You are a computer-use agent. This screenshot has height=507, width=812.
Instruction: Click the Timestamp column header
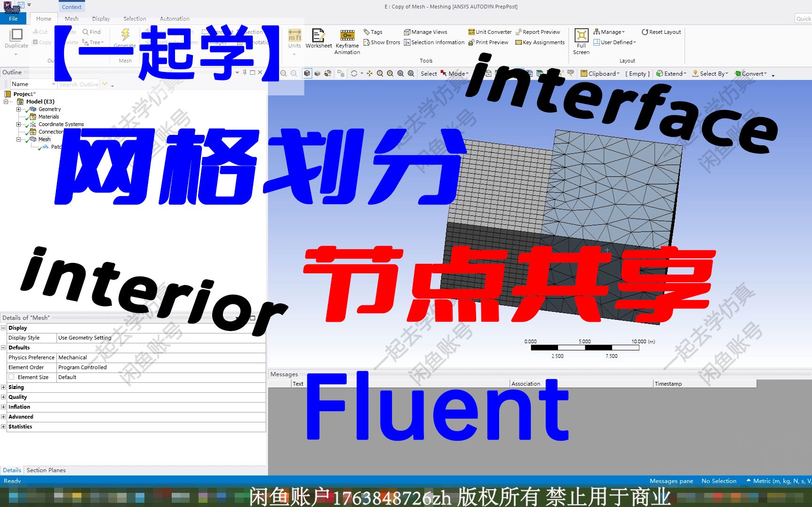tap(705, 384)
